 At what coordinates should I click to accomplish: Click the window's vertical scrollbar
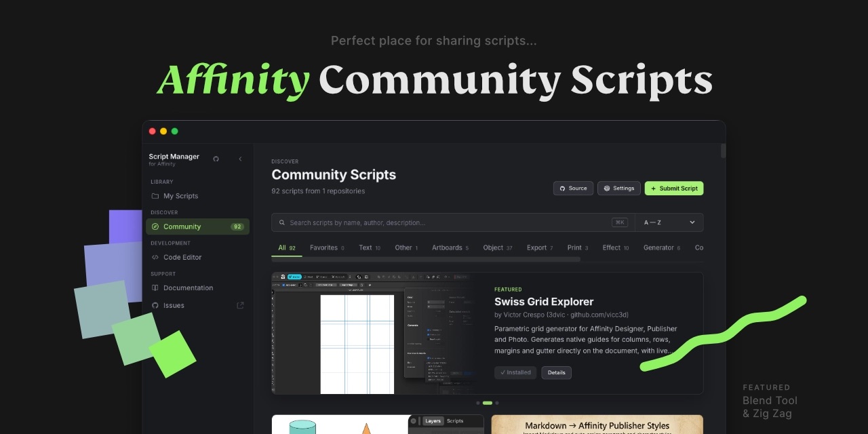pyautogui.click(x=723, y=151)
